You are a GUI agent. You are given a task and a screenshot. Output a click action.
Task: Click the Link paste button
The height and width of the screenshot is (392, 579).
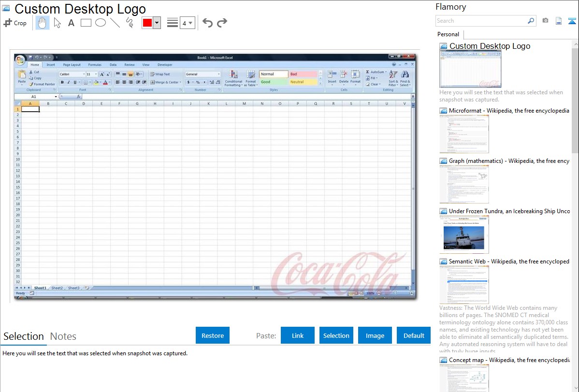pyautogui.click(x=298, y=335)
